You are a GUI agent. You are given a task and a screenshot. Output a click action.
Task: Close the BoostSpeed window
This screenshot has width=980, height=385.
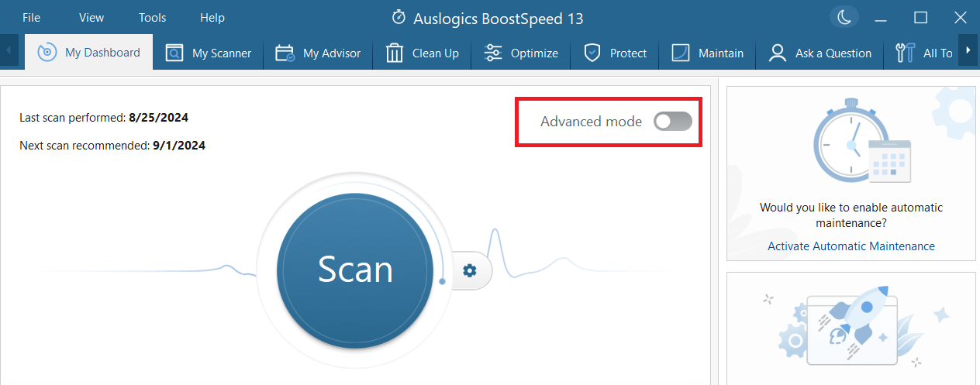click(960, 17)
